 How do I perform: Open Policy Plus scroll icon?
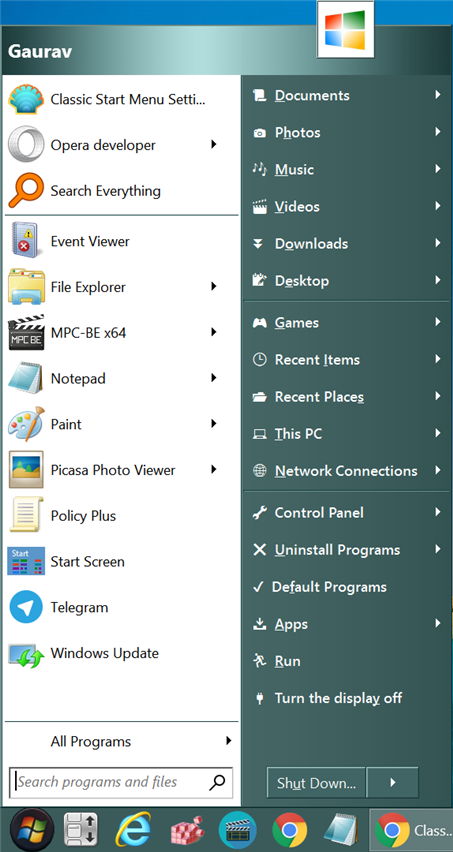[x=26, y=516]
